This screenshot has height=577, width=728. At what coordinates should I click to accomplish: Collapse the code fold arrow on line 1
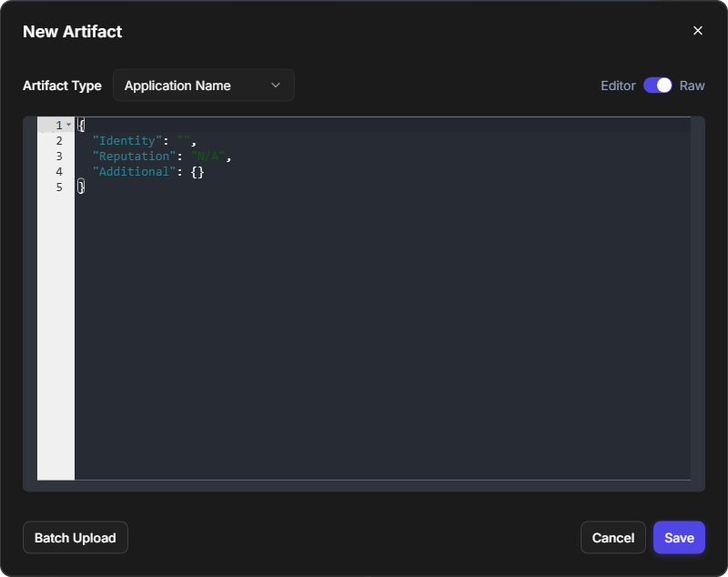pos(69,125)
